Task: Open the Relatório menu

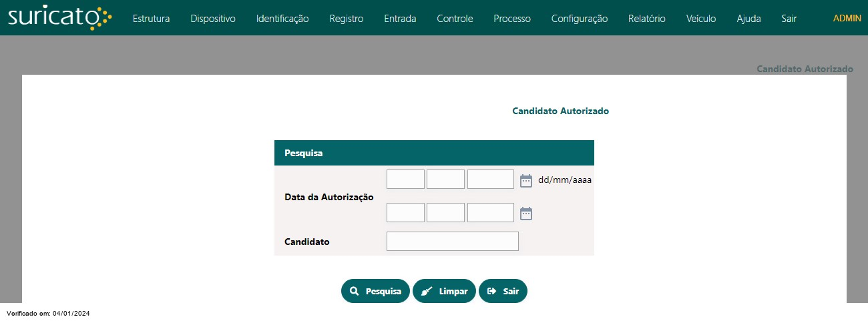Action: [x=647, y=19]
